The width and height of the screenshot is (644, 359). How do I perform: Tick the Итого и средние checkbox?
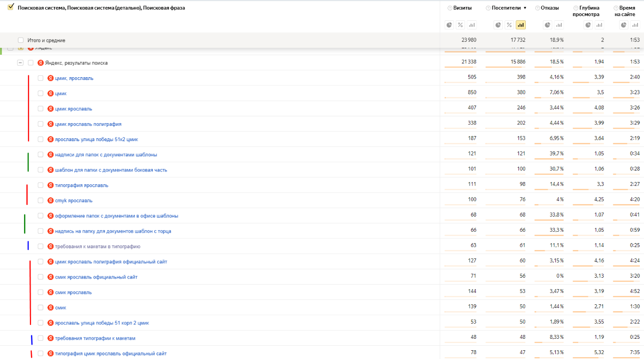tap(20, 40)
